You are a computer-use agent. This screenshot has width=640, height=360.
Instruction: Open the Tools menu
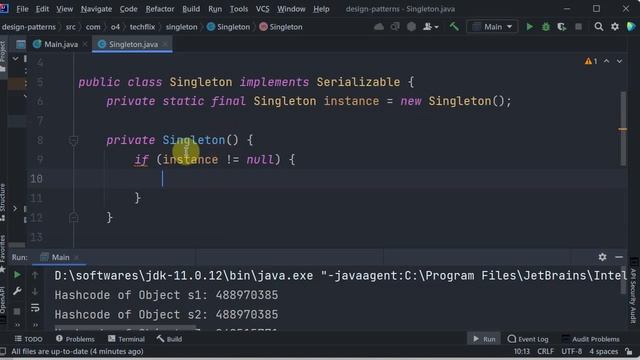pos(239,9)
